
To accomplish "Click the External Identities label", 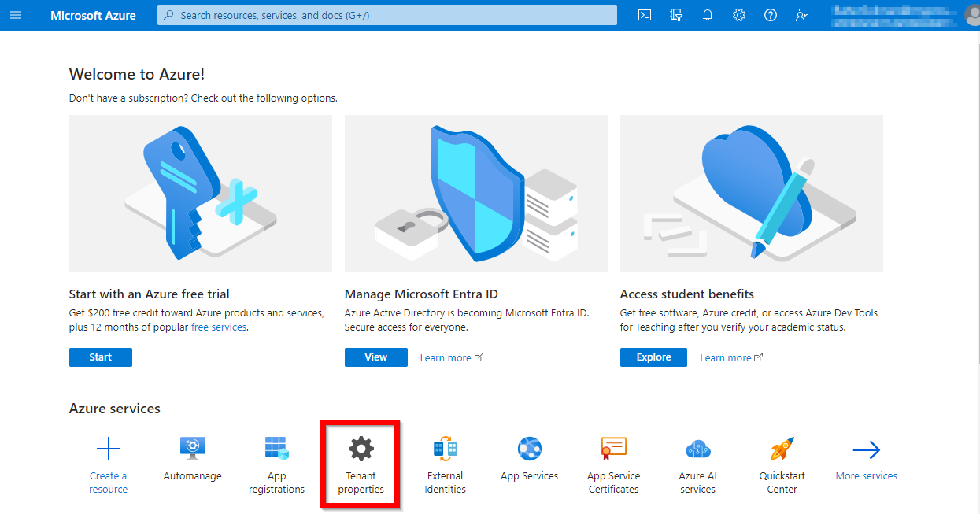I will 446,483.
